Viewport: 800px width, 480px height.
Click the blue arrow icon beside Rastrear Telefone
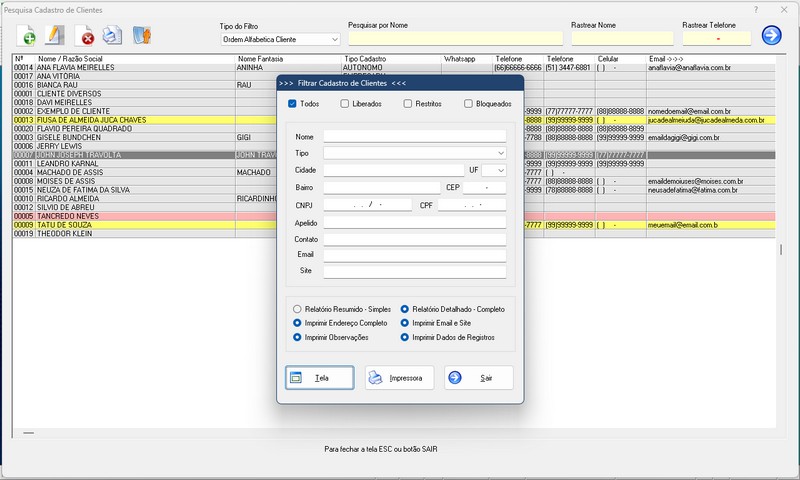tap(771, 36)
